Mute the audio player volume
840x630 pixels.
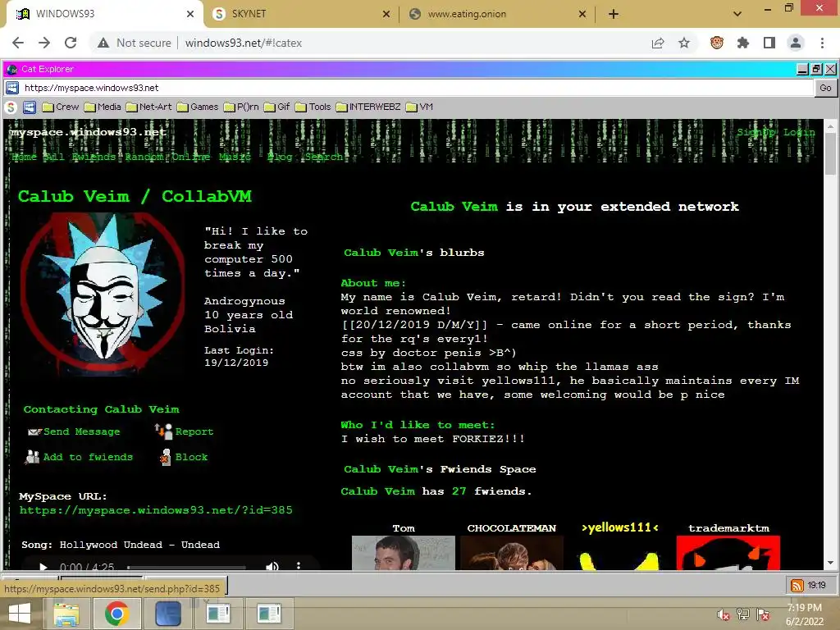coord(272,566)
